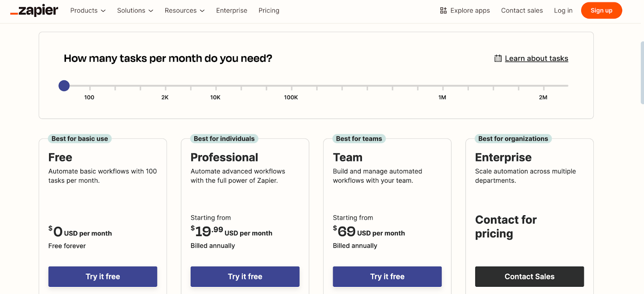Open the Solutions dropdown
Viewport: 644px width, 294px height.
[135, 10]
